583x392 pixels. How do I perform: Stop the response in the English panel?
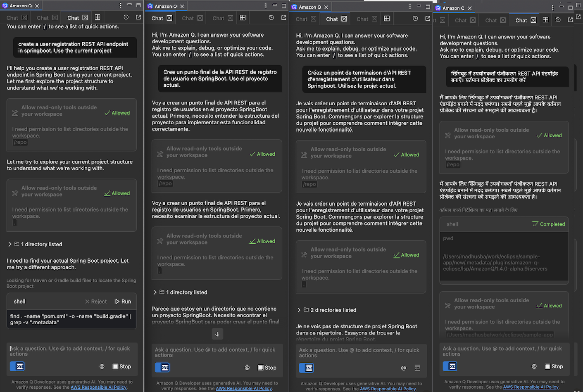(122, 366)
